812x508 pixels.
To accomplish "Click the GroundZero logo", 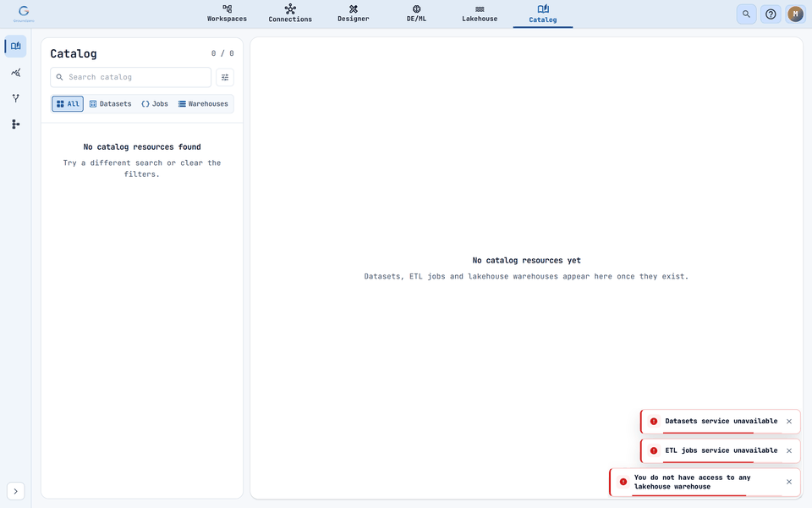I will point(24,14).
